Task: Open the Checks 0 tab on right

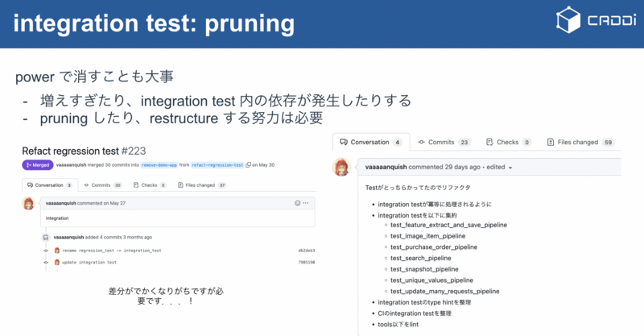Action: pyautogui.click(x=509, y=143)
